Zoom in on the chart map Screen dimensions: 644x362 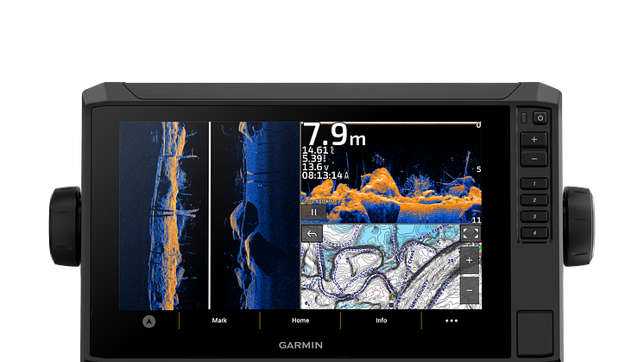point(470,260)
